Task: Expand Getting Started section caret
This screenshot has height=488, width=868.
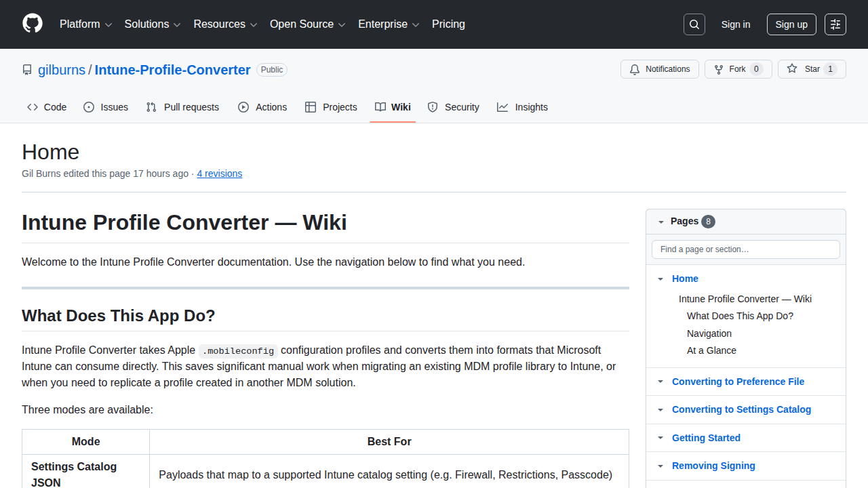Action: pyautogui.click(x=660, y=439)
